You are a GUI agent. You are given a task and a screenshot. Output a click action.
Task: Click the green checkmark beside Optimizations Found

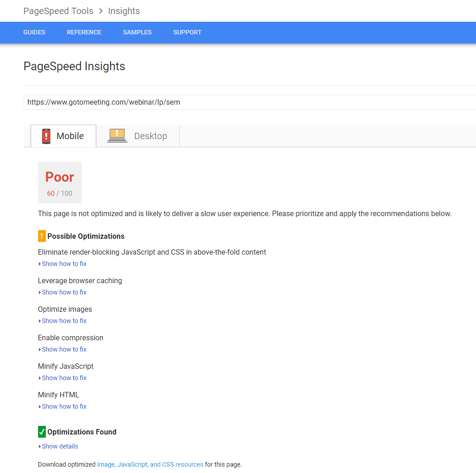[41, 432]
